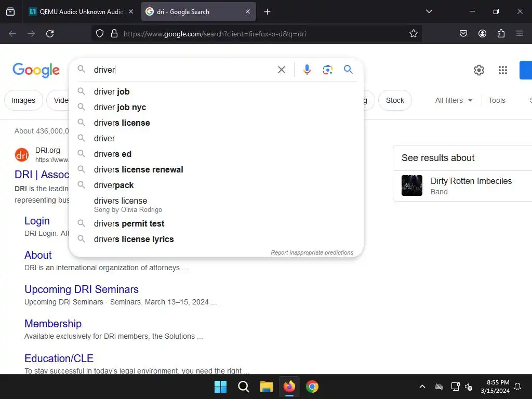Choose suggestion drivers license renewal
Screen dimensions: 532x399
pos(216,170)
